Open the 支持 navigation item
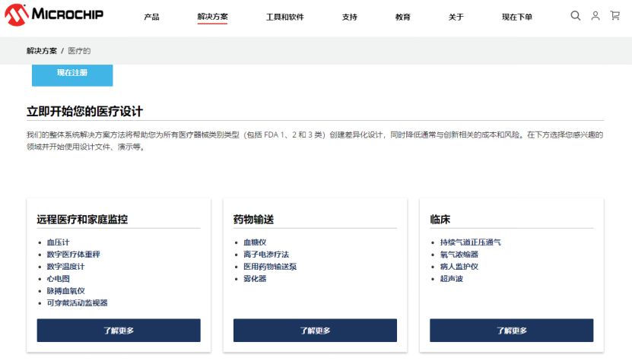 pyautogui.click(x=349, y=17)
